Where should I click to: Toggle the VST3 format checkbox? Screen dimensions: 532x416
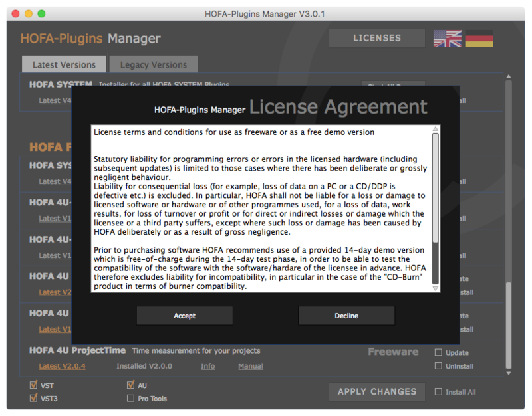33,398
